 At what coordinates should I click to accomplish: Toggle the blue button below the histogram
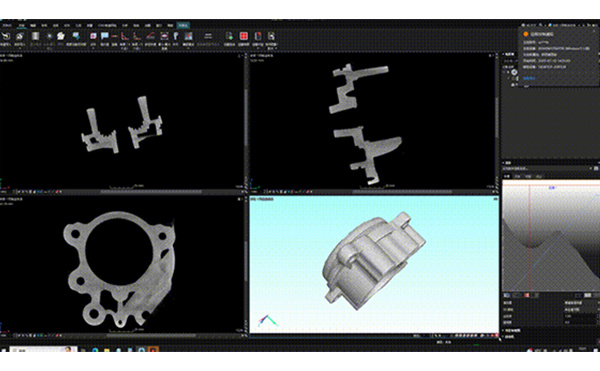tap(507, 295)
